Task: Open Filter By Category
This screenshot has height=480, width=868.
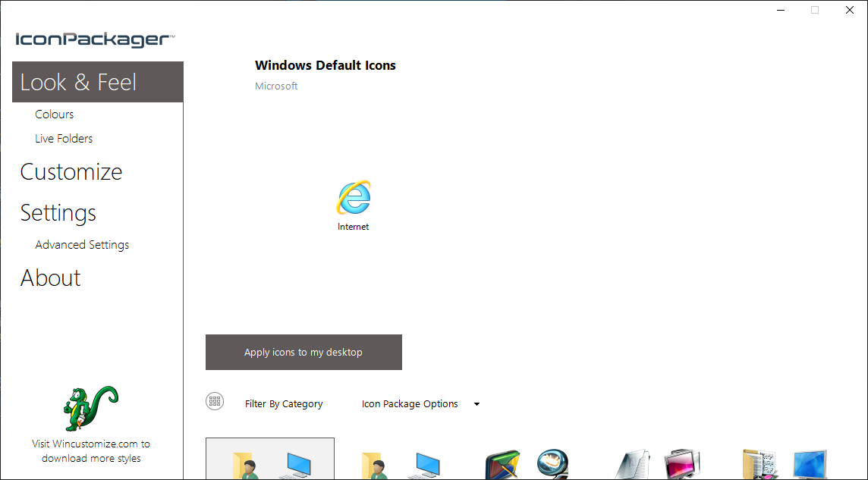Action: 284,404
